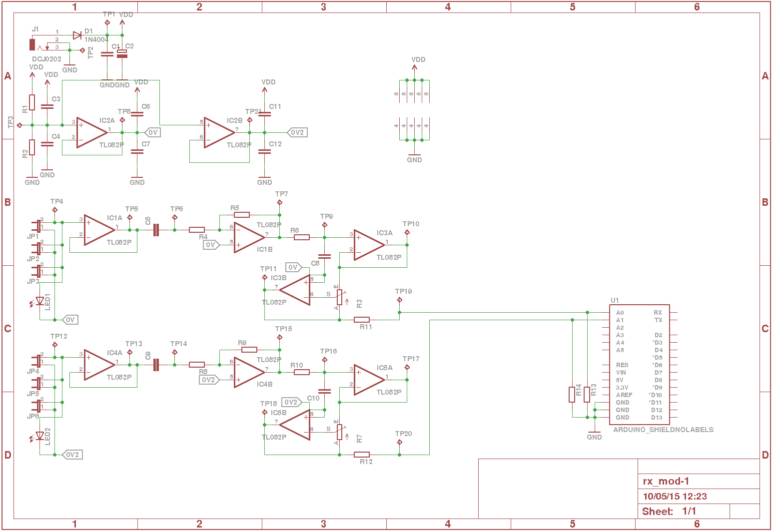Click the C2 polarized capacitor symbol
The width and height of the screenshot is (772, 532).
122,53
